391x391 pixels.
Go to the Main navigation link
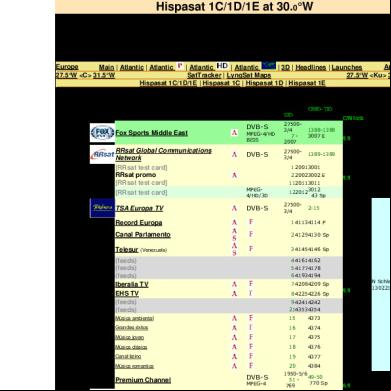tap(107, 67)
